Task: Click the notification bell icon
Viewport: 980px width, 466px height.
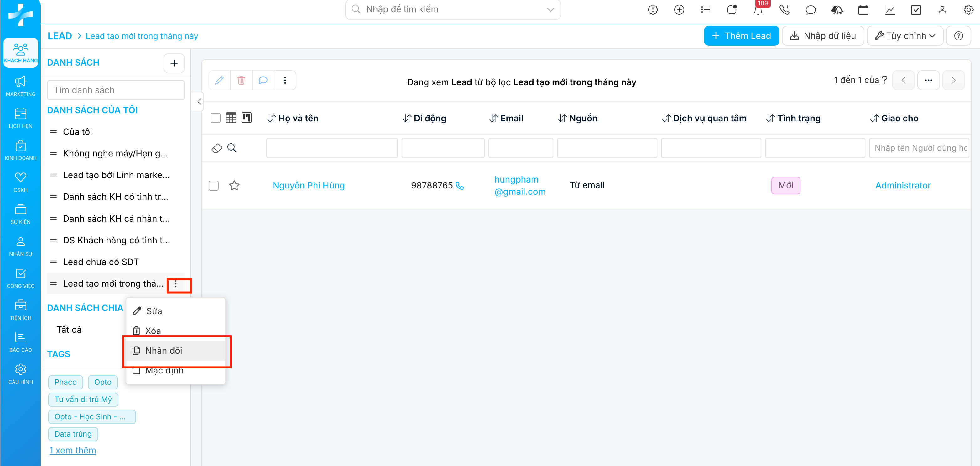Action: point(758,10)
